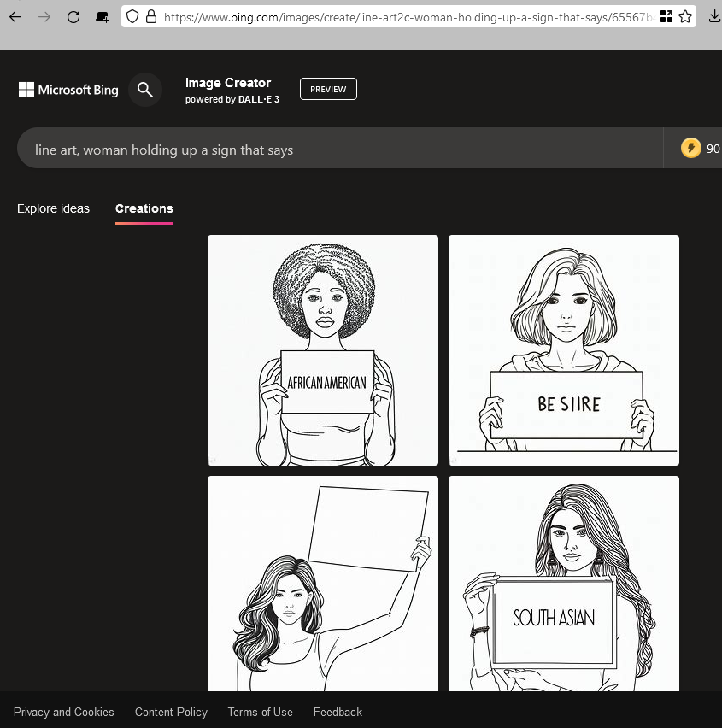Click the boost count 90
Viewport: 722px width, 728px height.
(x=713, y=149)
